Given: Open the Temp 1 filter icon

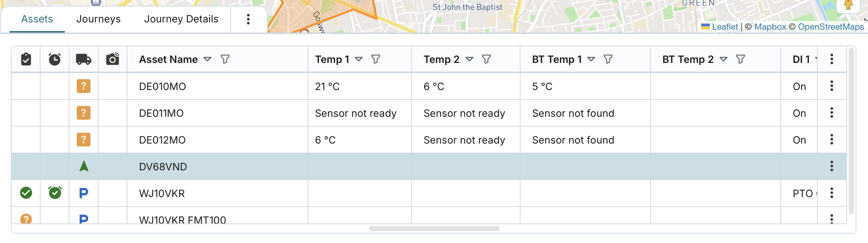Looking at the screenshot, I should click(376, 59).
